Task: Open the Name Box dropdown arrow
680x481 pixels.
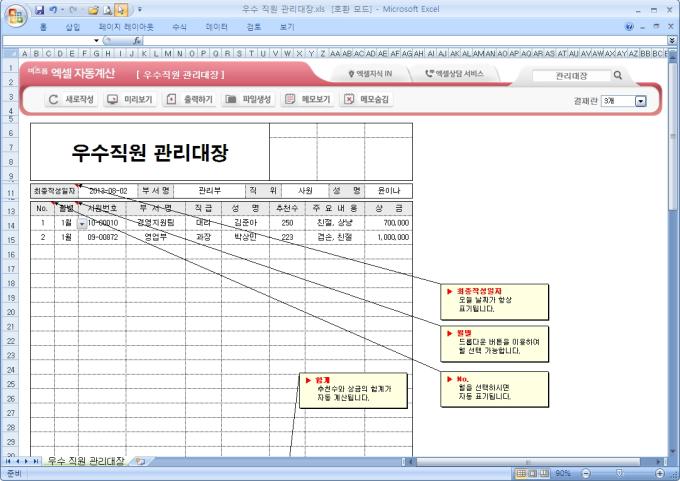Action: [96, 41]
